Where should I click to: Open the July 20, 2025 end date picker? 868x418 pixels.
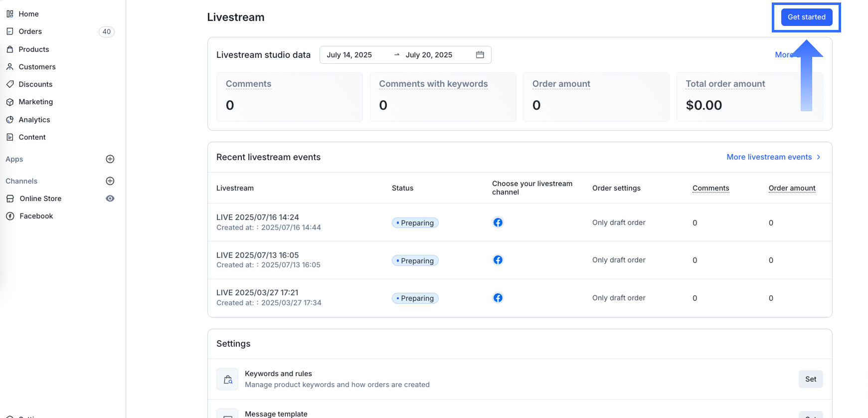[x=429, y=55]
